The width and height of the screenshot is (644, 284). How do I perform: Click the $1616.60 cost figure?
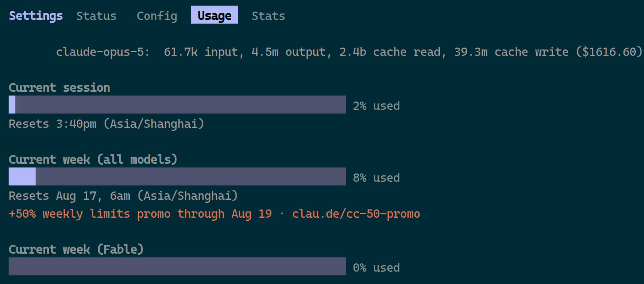609,52
